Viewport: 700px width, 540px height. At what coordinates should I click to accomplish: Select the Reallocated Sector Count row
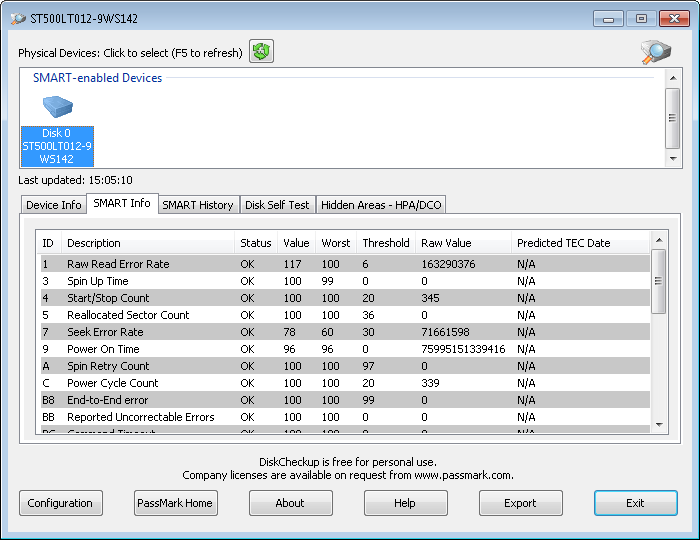(345, 315)
